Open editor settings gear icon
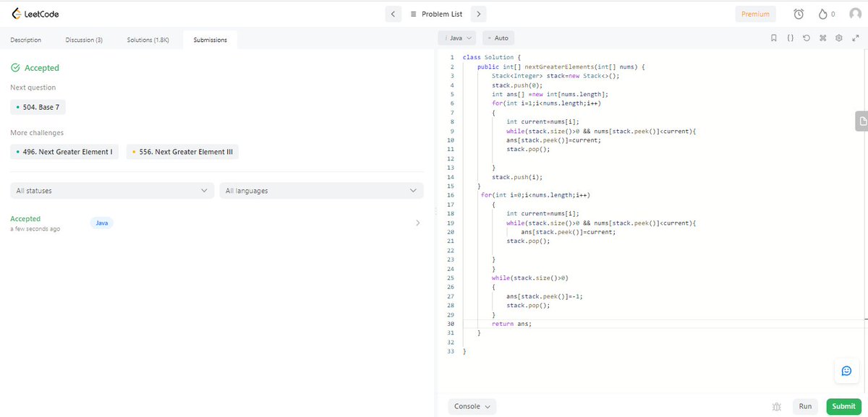Screen dimensions: 868x417 pos(839,38)
